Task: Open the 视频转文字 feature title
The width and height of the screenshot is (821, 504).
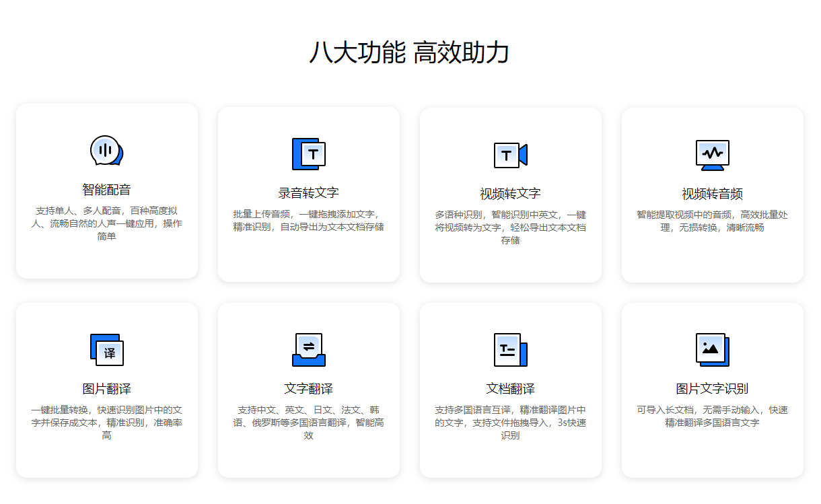Action: (x=511, y=194)
